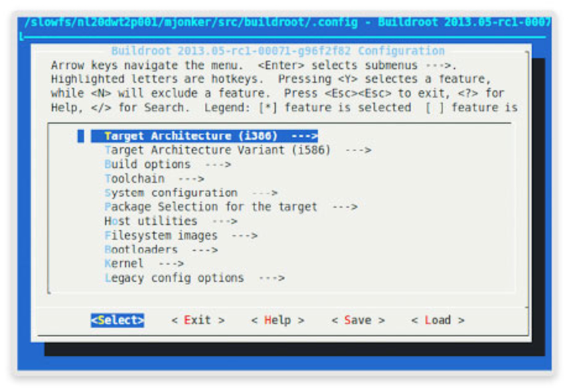Go to the Bootloaders submenu

[x=141, y=250]
